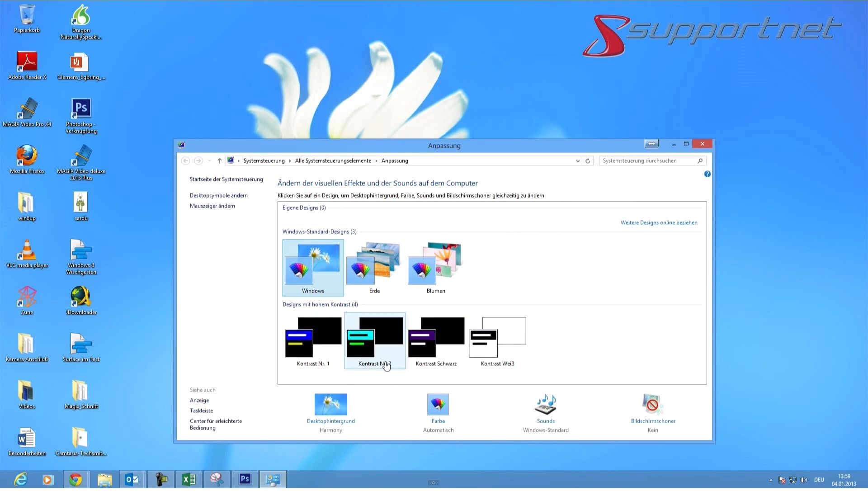Launch Excel from the taskbar
The height and width of the screenshot is (491, 868).
pyautogui.click(x=189, y=479)
